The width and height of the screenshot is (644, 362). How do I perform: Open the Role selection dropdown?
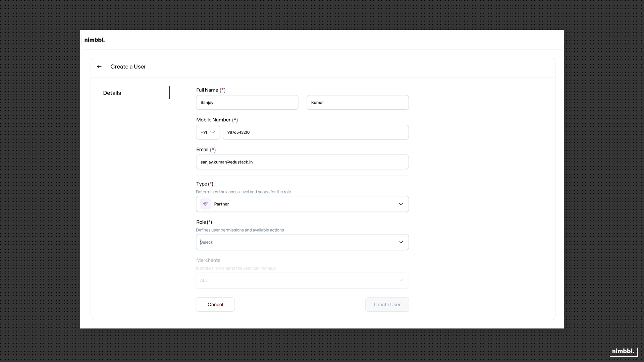[x=302, y=242]
